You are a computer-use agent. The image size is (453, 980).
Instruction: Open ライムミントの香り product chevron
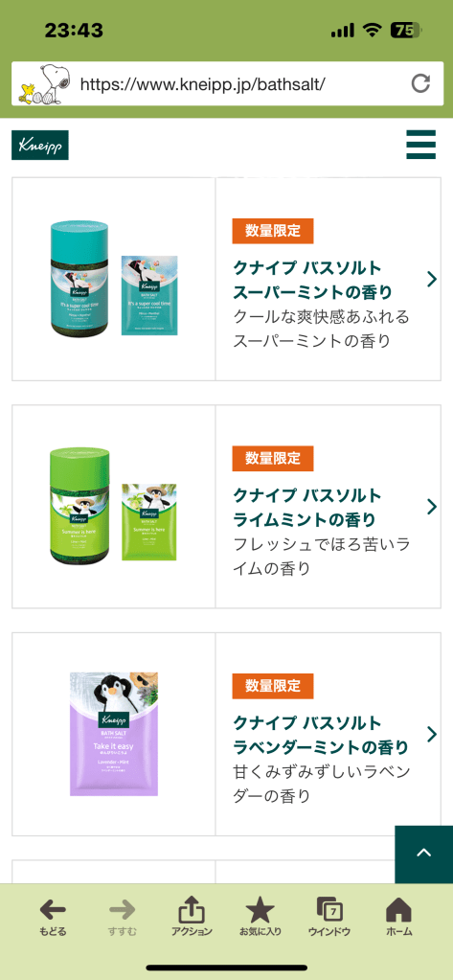[x=432, y=507]
